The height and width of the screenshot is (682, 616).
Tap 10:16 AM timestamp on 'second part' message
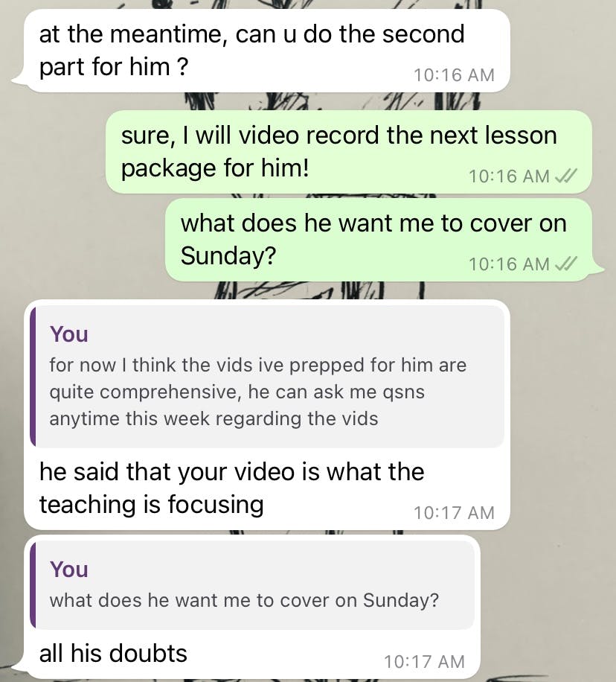[454, 75]
